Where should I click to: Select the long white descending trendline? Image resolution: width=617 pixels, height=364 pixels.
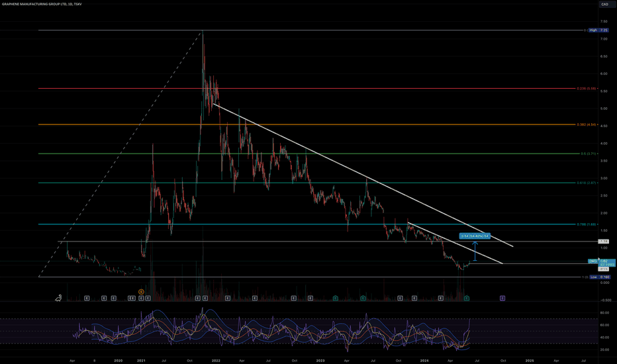362,175
